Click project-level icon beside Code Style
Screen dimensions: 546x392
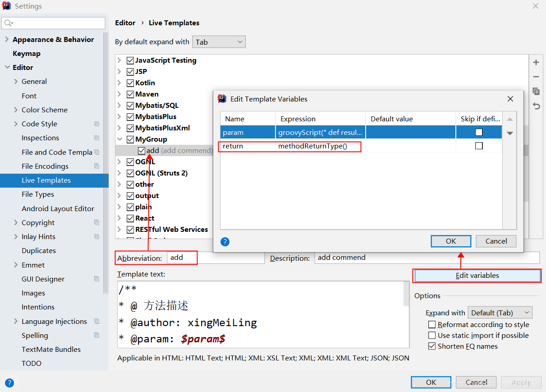(x=96, y=124)
